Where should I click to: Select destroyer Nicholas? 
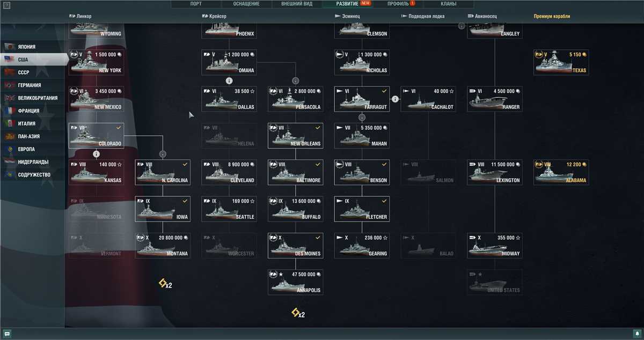tap(362, 62)
